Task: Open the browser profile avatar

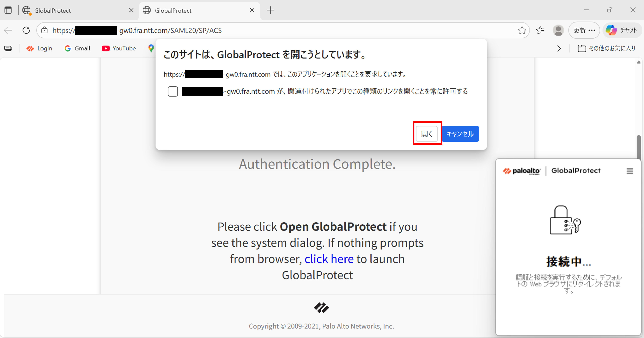Action: pyautogui.click(x=558, y=30)
